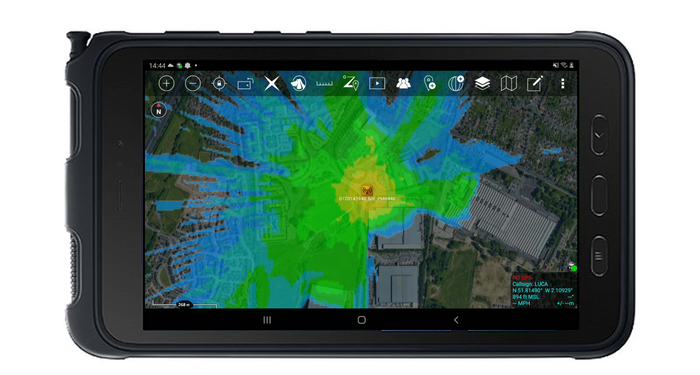The image size is (700, 375).
Task: Tap the zoom out minus icon
Action: click(x=193, y=83)
